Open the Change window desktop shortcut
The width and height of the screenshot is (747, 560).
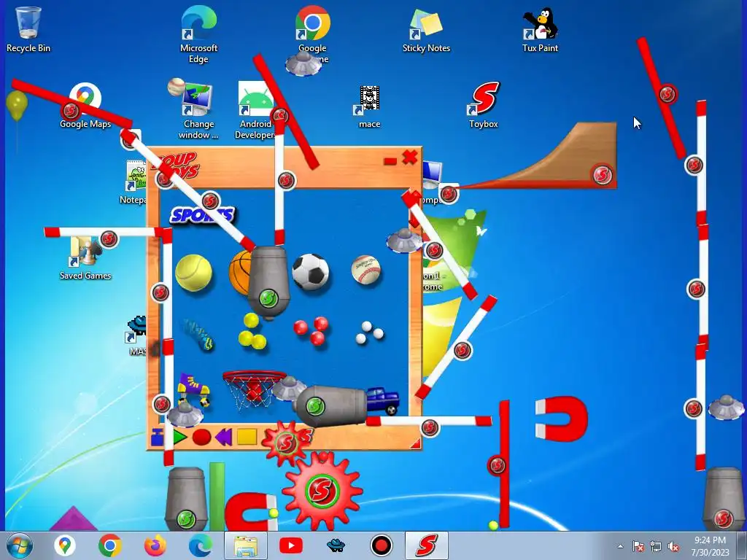tap(198, 109)
